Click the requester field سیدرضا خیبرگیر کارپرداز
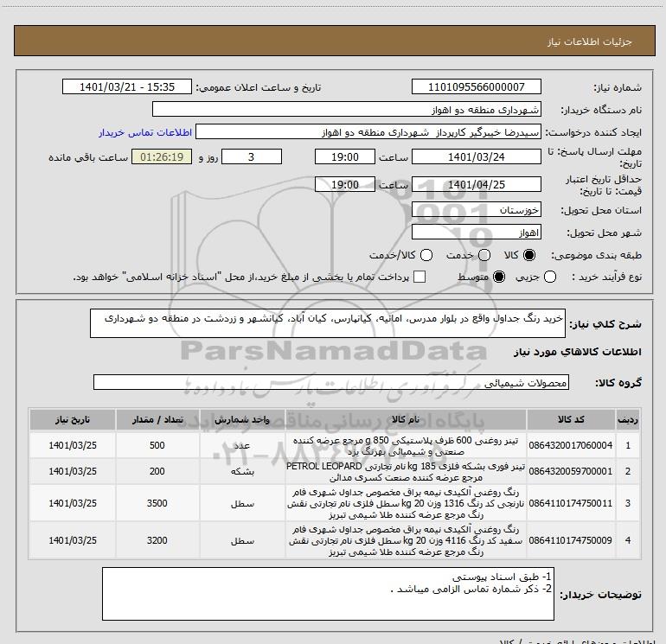 click(368, 132)
